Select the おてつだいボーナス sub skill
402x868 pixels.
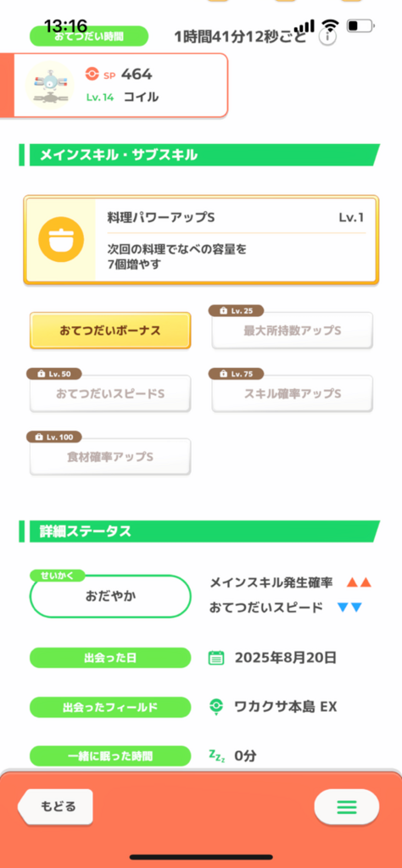pos(110,331)
